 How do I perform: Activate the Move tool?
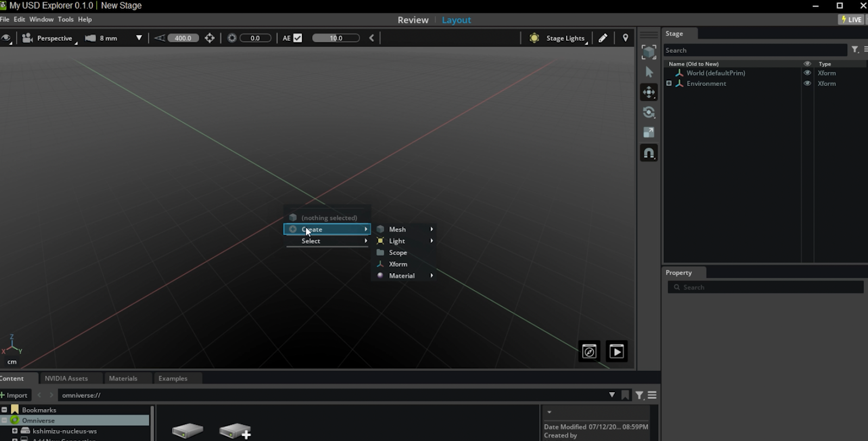click(649, 92)
